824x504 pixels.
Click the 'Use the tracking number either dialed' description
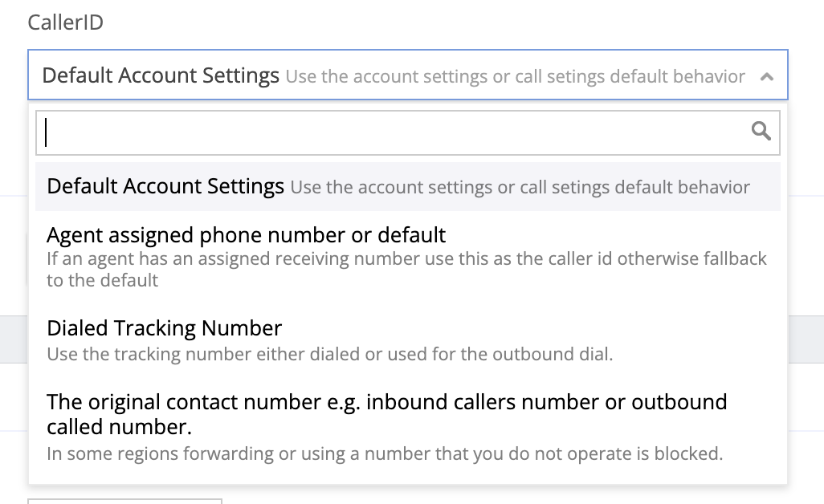click(329, 354)
